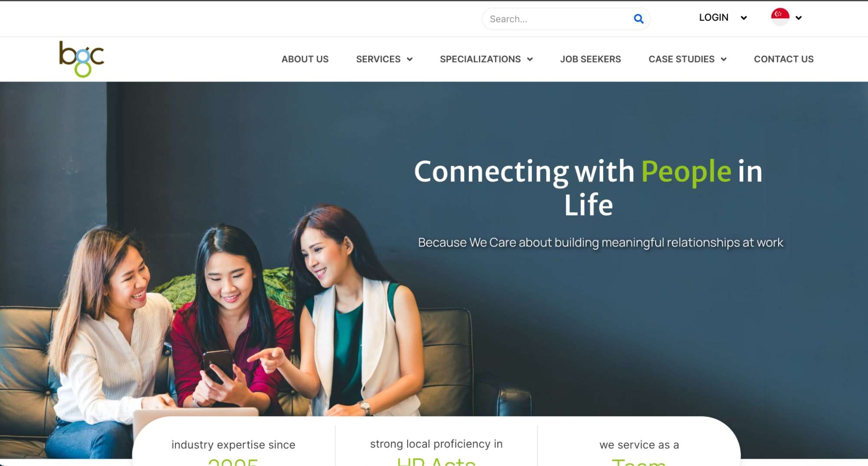Expand the SPECIALIZATIONS chevron
The image size is (868, 466).
[530, 59]
